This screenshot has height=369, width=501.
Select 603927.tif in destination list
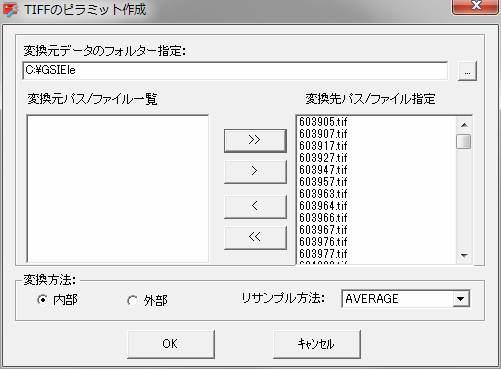click(323, 158)
